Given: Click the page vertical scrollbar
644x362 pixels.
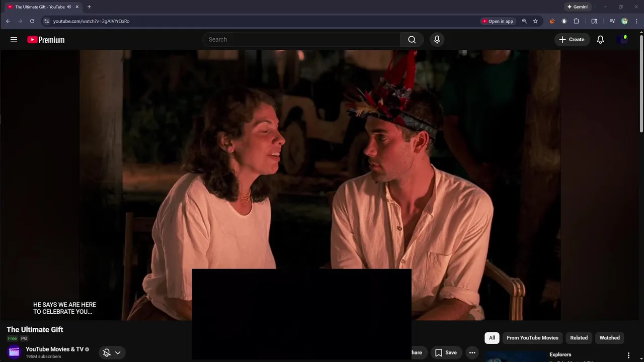Looking at the screenshot, I should pyautogui.click(x=641, y=83).
